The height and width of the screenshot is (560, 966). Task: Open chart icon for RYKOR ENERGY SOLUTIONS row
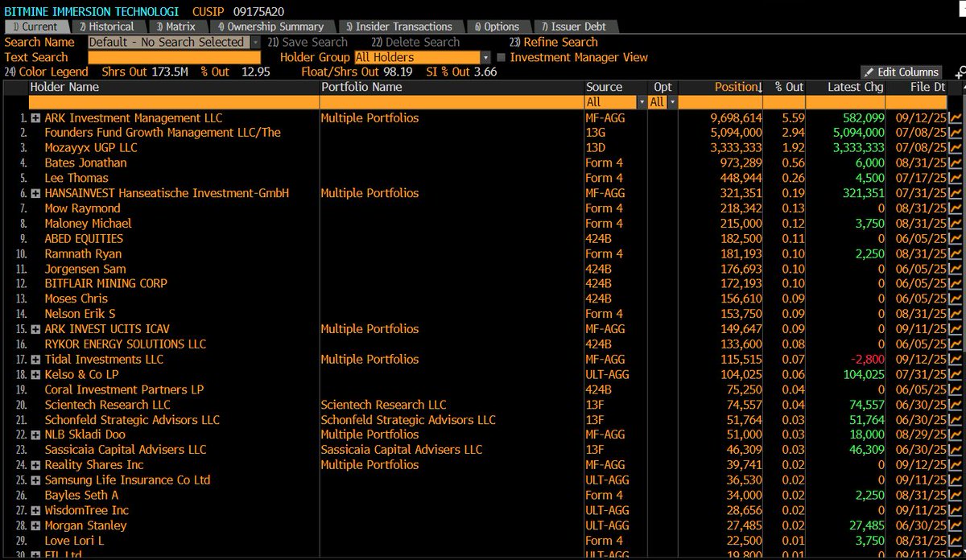point(956,344)
